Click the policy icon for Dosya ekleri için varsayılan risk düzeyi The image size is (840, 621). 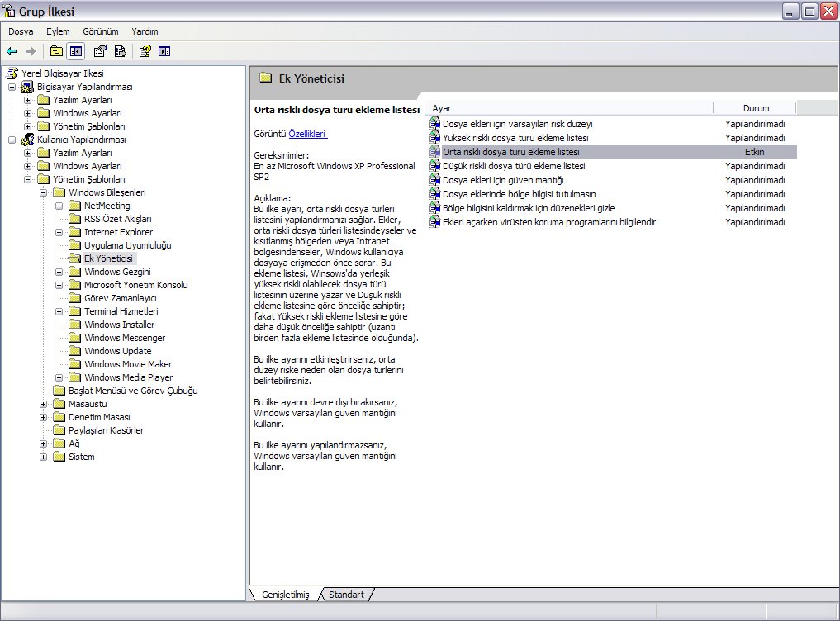pos(434,124)
